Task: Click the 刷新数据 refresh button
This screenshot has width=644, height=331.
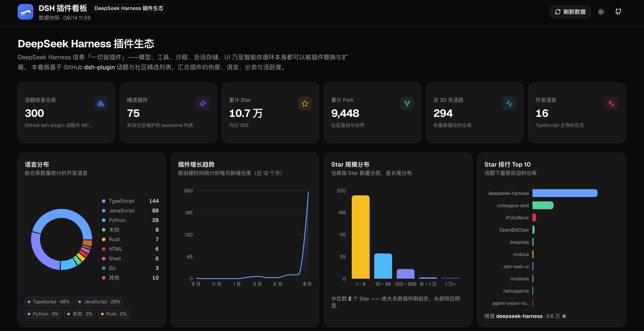Action: (570, 12)
